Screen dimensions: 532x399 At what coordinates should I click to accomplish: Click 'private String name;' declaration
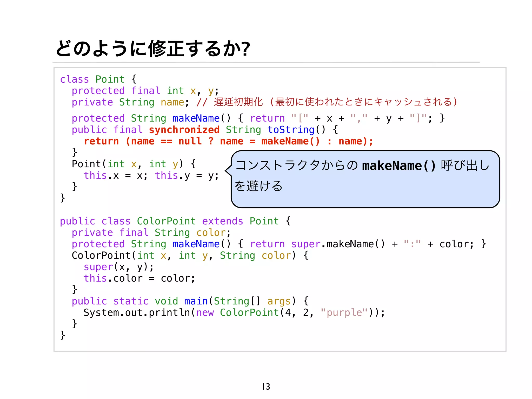130,102
